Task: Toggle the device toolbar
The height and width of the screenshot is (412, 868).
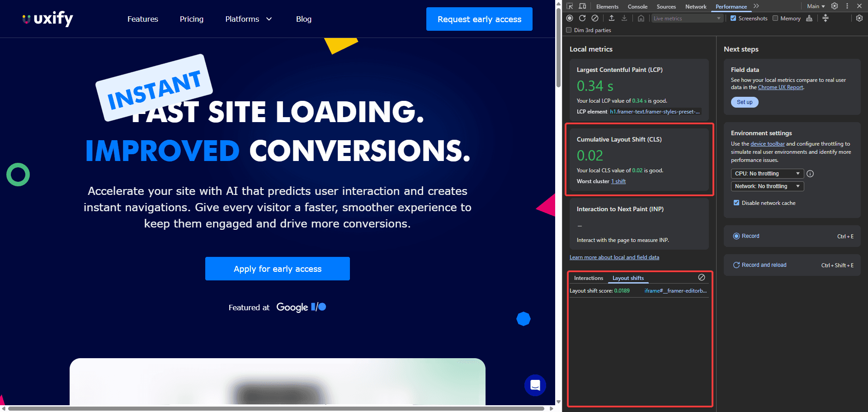Action: tap(582, 6)
